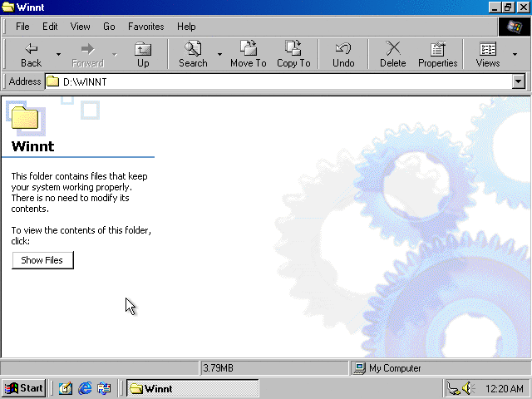Click the 12:20 AM clock
This screenshot has width=532, height=399.
coord(505,388)
